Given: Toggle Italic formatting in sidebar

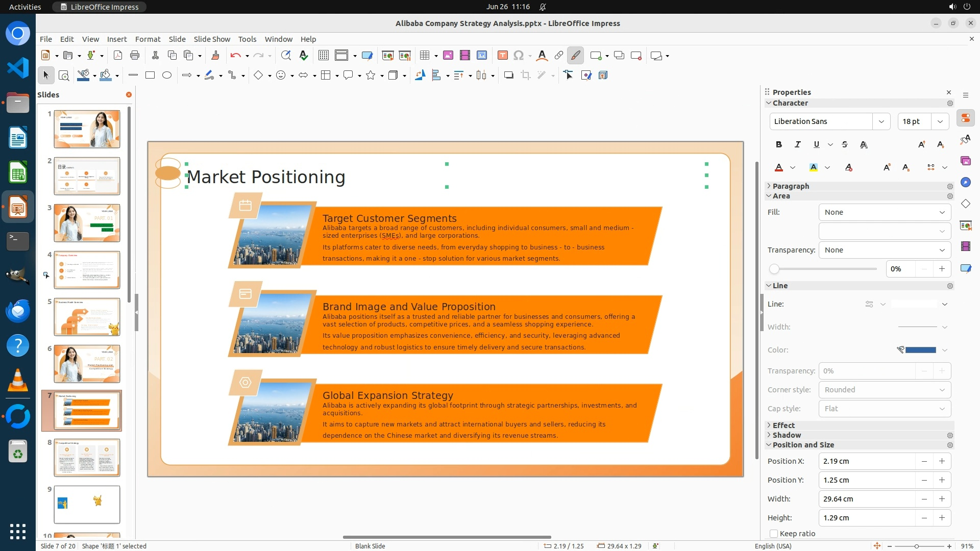Looking at the screenshot, I should click(797, 144).
